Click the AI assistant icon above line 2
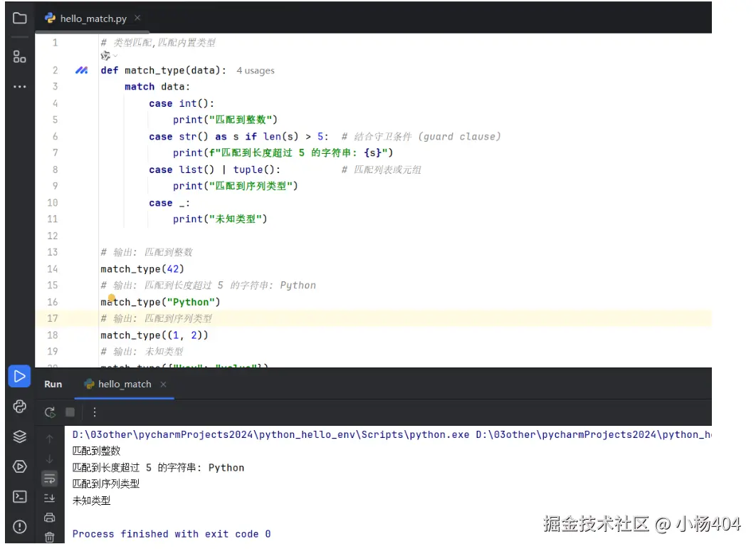This screenshot has height=549, width=756. [105, 56]
